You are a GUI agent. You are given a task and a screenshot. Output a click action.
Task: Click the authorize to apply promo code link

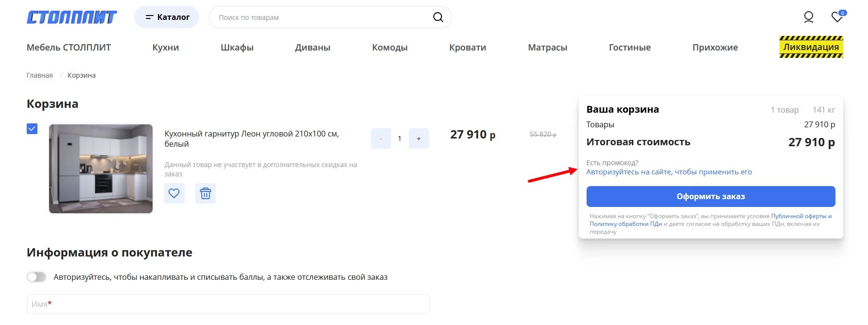click(669, 172)
